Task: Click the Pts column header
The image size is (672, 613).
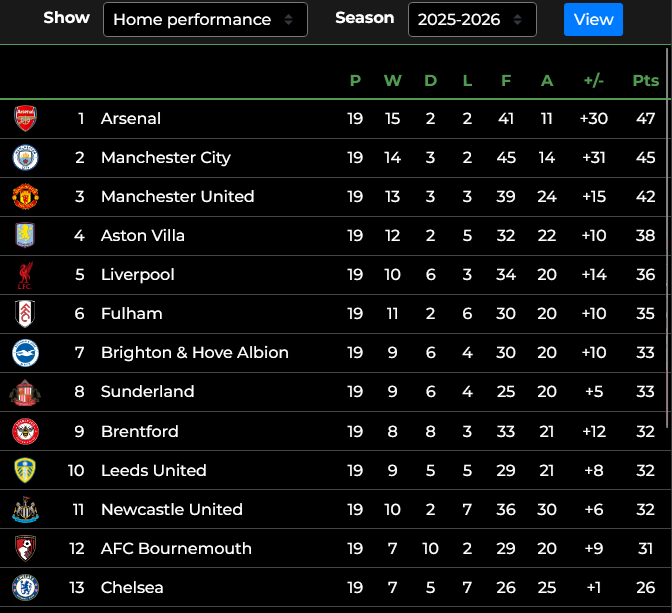Action: tap(645, 81)
